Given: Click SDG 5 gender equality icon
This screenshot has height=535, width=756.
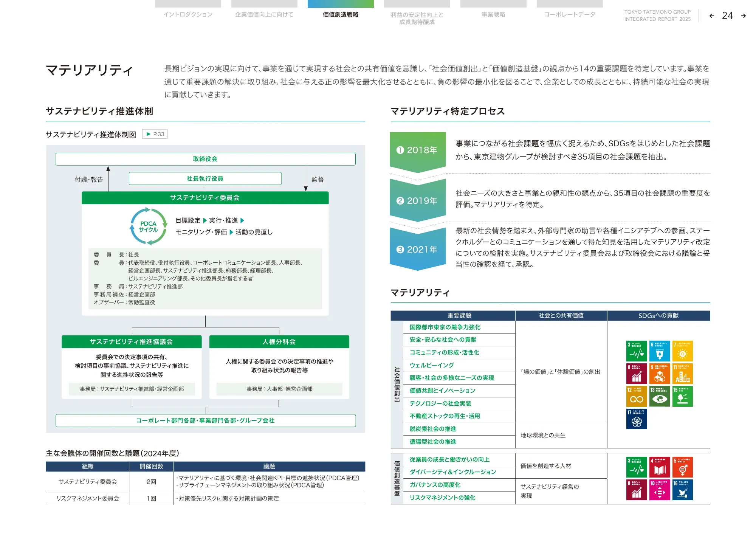Looking at the screenshot, I should click(x=683, y=467).
